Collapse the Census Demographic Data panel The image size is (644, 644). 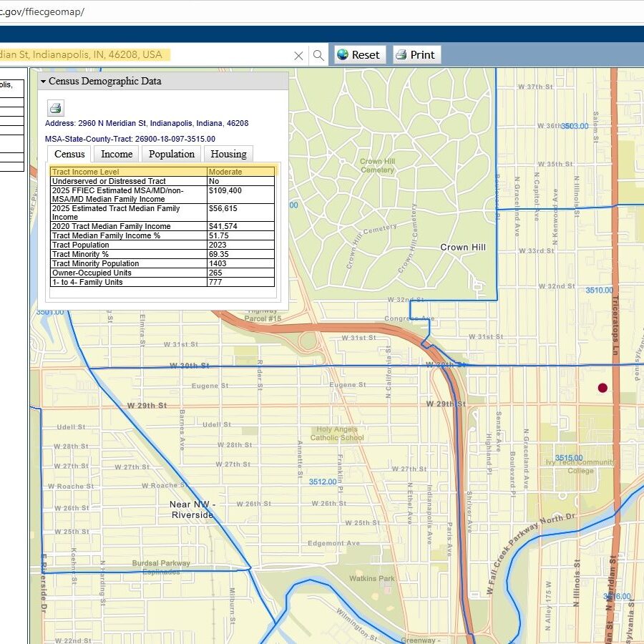point(44,82)
